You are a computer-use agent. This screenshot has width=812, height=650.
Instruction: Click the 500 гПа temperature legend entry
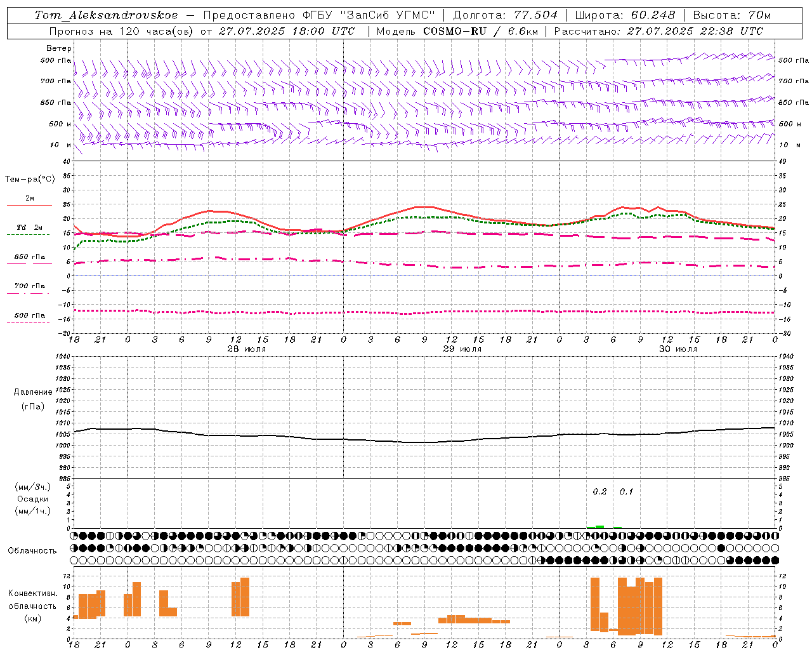(x=30, y=315)
